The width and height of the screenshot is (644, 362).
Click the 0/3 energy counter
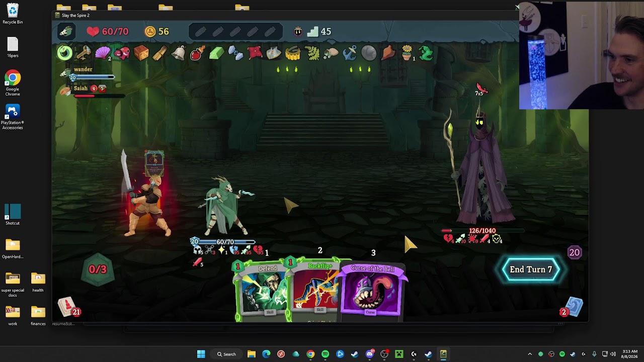coord(98,269)
